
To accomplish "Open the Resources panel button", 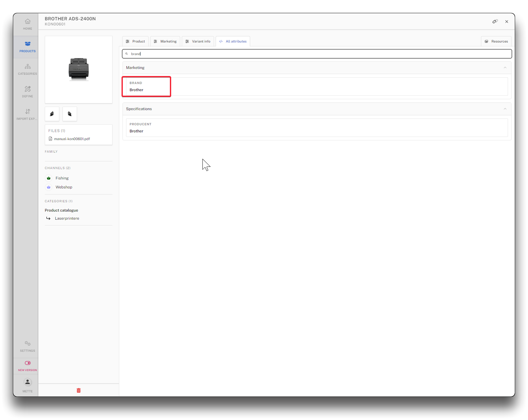I will click(x=496, y=41).
